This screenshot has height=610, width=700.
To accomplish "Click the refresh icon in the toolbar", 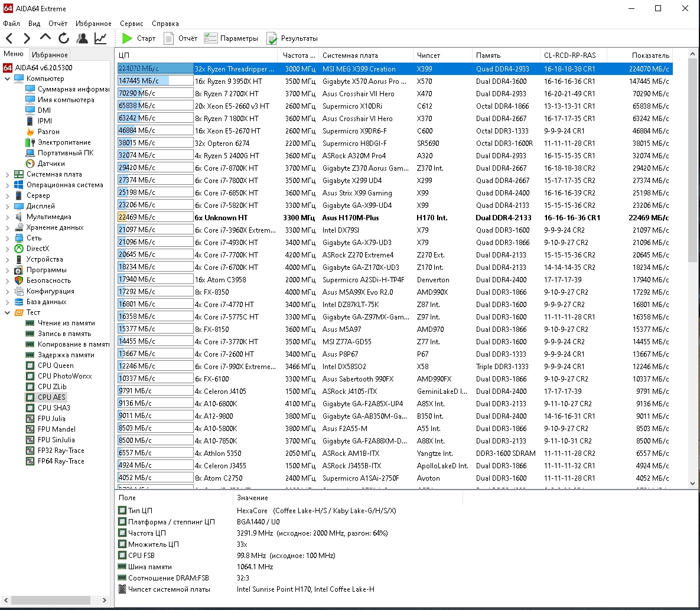I will [64, 38].
